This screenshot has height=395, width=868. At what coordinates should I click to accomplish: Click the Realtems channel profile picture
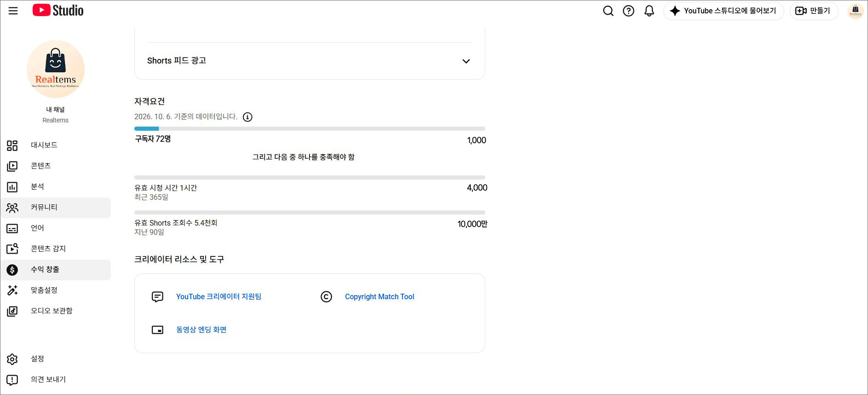click(x=56, y=69)
